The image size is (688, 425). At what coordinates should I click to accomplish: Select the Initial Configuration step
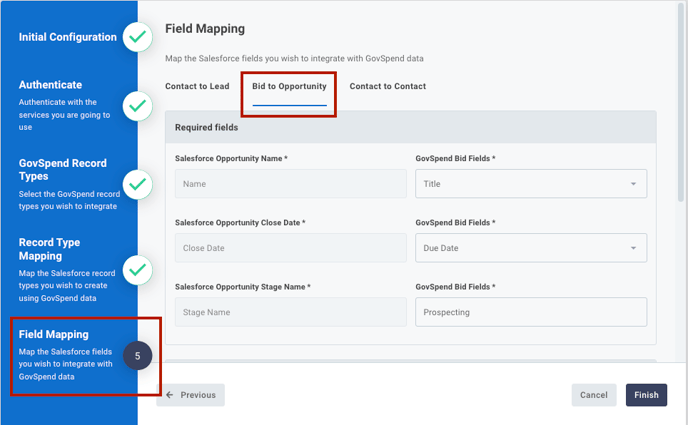tap(68, 37)
